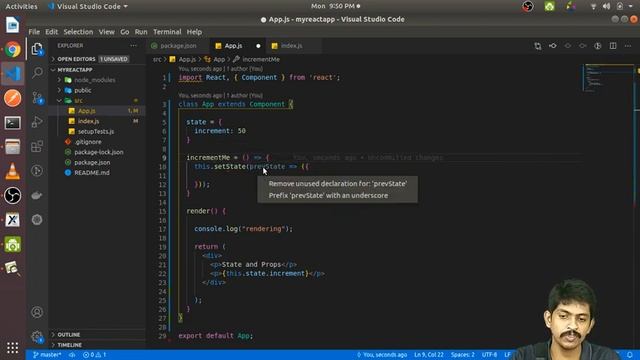Open the Manage gear icon
Viewport: 640px width, 360px height.
37,337
